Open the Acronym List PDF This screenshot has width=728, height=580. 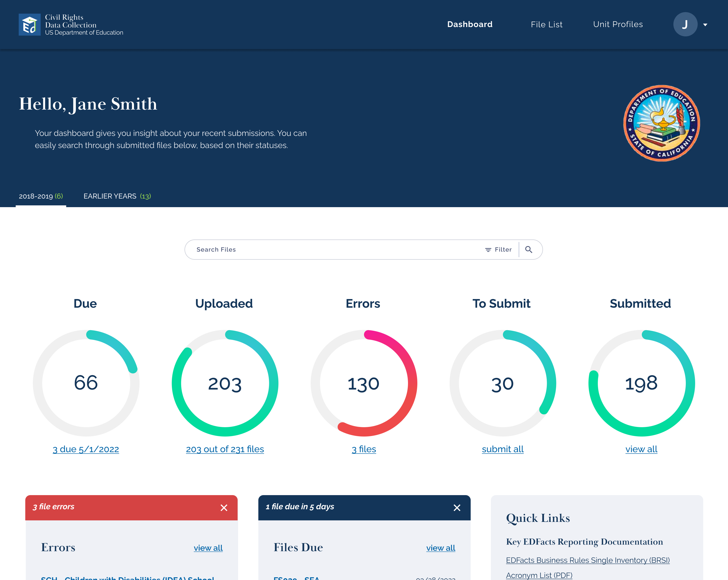tap(539, 575)
